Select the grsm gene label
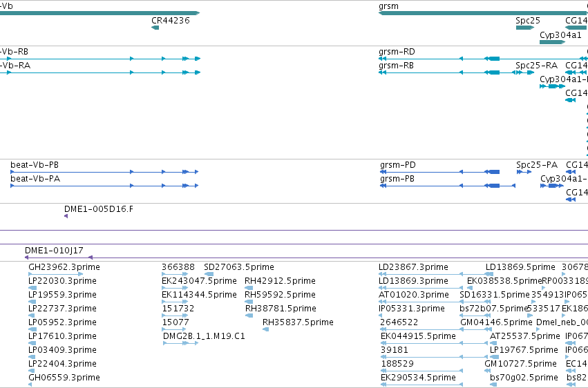The height and width of the screenshot is (388, 588). tap(388, 6)
